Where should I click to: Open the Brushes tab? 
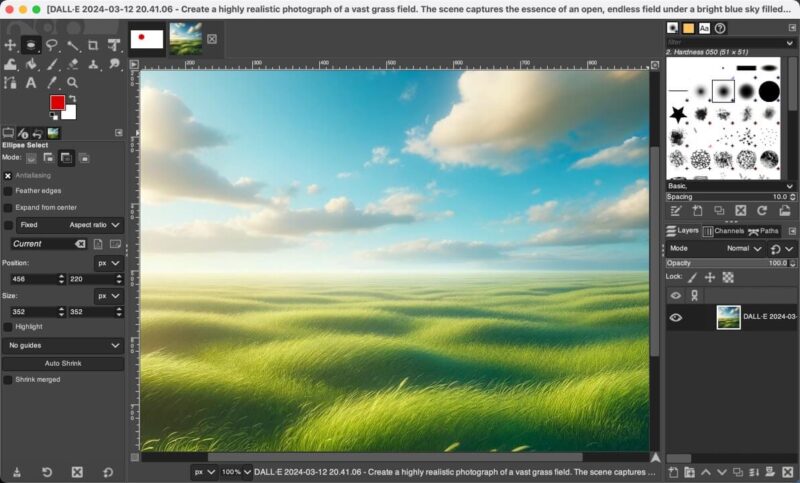(x=672, y=28)
